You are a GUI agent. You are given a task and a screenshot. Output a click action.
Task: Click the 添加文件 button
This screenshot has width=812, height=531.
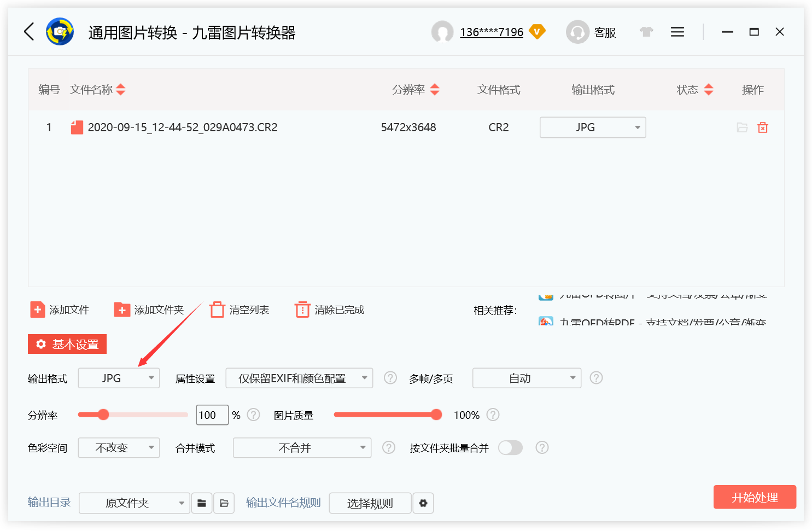click(x=60, y=310)
